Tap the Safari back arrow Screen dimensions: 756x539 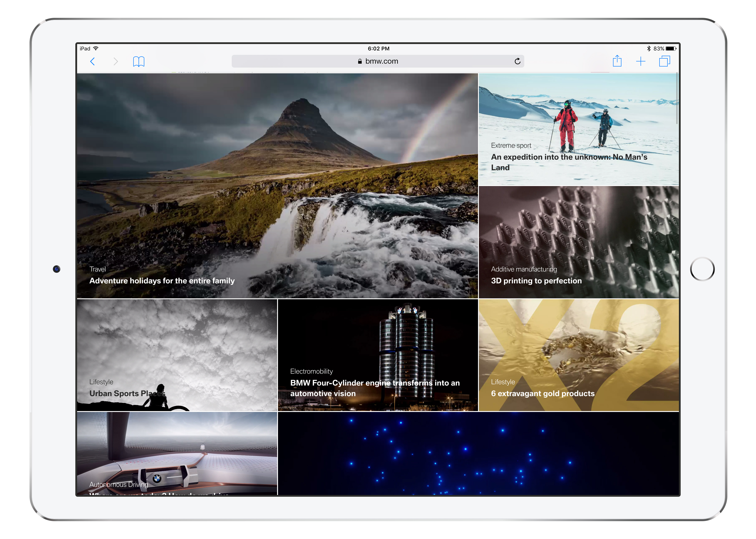[x=93, y=61]
